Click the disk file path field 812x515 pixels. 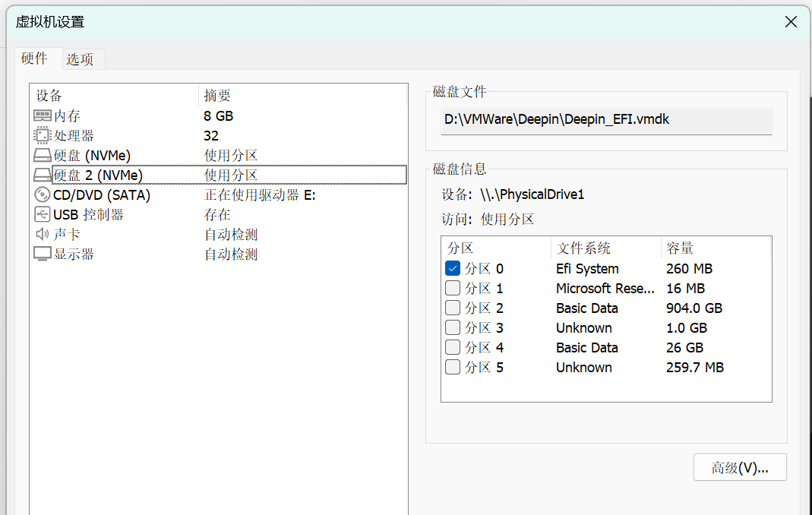(606, 121)
